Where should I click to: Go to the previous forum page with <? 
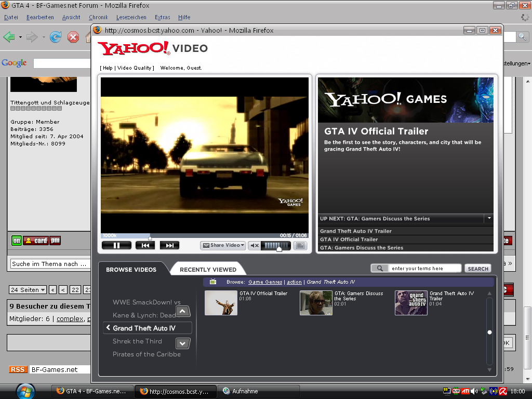(x=63, y=290)
